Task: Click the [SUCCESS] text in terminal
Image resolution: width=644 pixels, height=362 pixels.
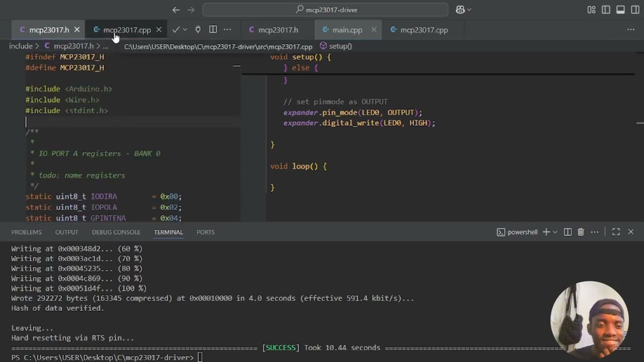Action: tap(281, 347)
